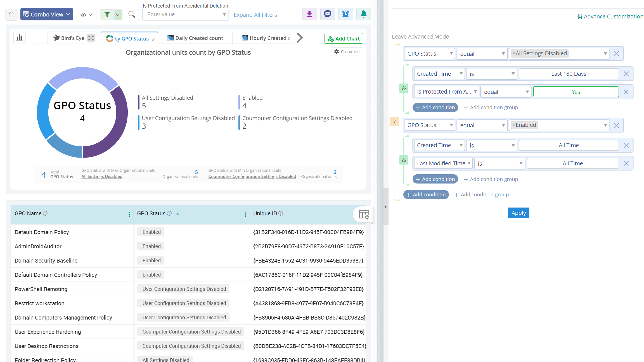Open the chat message icon
644x362 pixels.
(327, 14)
